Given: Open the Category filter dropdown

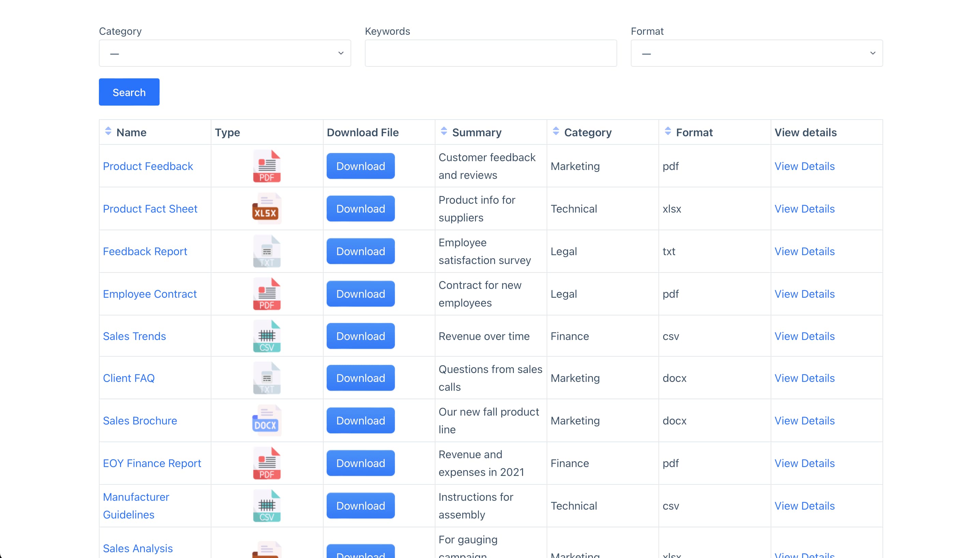Looking at the screenshot, I should tap(224, 53).
